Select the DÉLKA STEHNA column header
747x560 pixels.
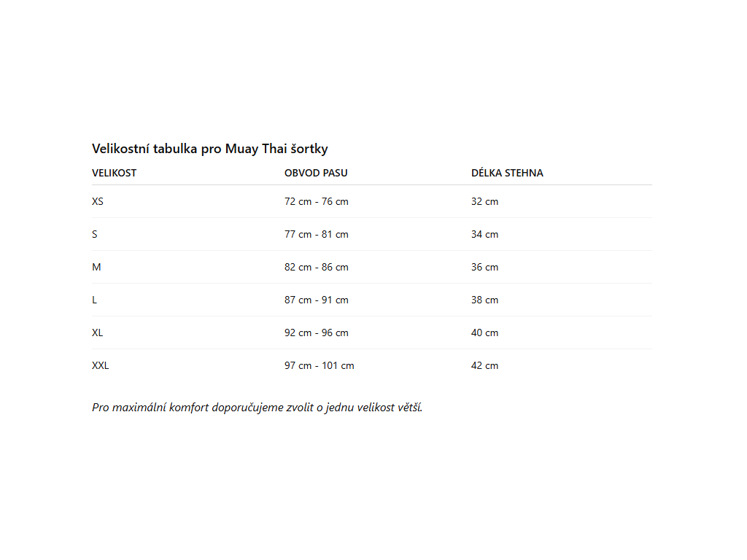[x=507, y=173]
